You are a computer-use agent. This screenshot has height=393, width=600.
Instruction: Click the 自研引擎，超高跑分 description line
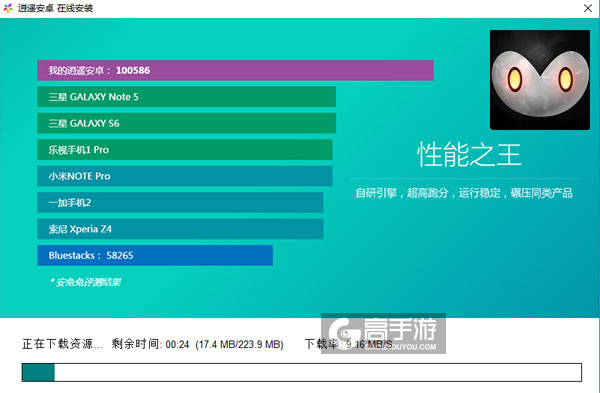click(x=464, y=193)
